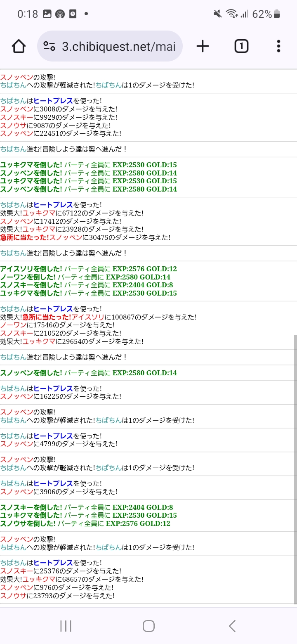Select text スノウサに23793のダメージを与えた!
The image size is (297, 644).
click(57, 595)
